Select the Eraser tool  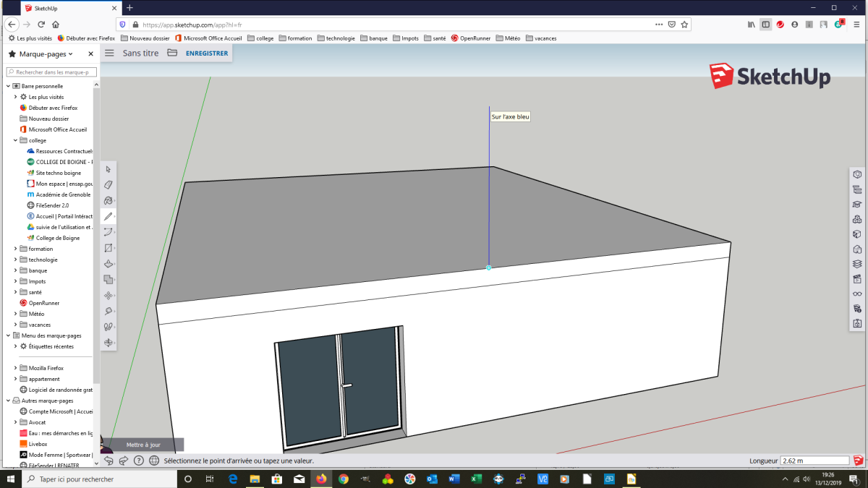[109, 185]
